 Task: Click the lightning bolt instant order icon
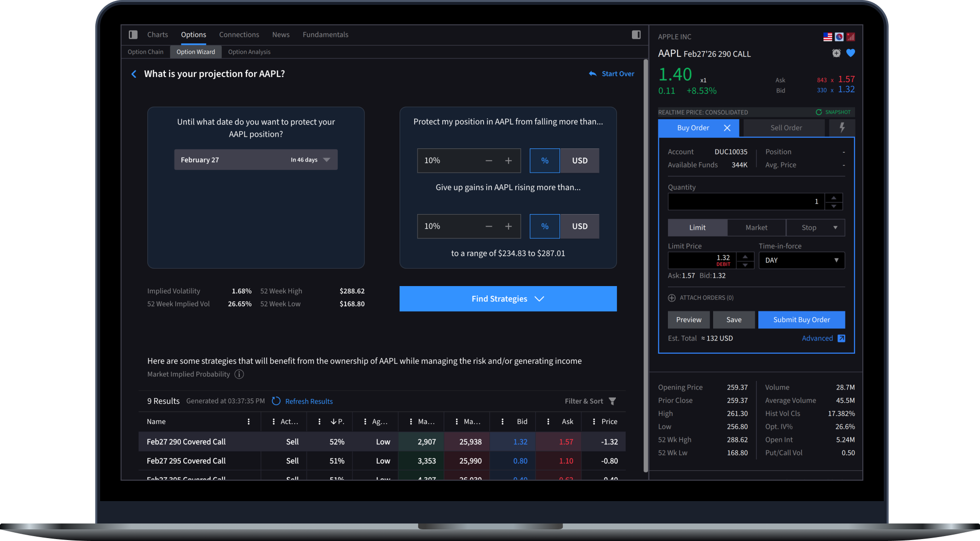pos(842,127)
